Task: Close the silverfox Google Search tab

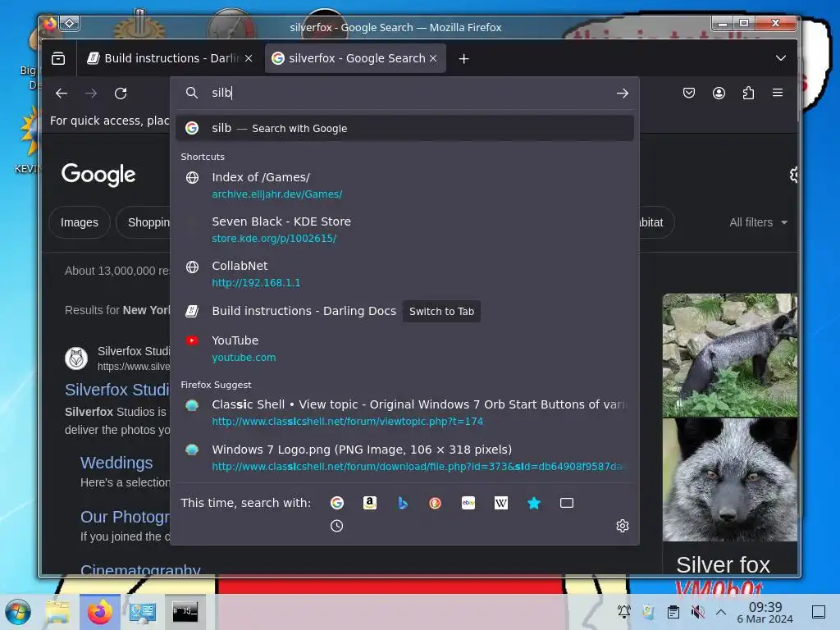Action: [433, 58]
